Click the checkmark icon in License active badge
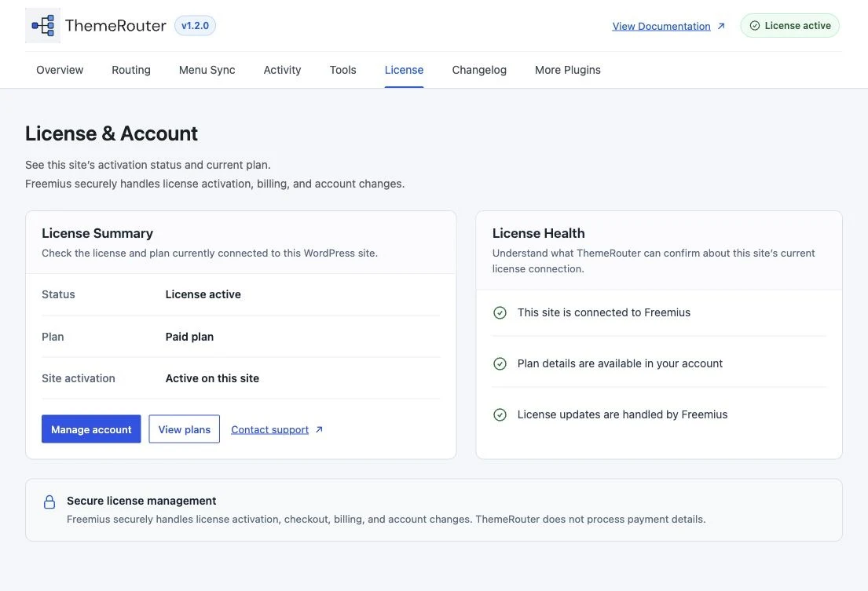868x591 pixels. (x=755, y=25)
